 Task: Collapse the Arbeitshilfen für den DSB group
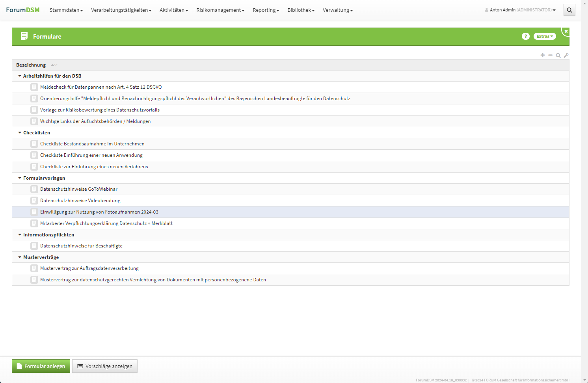click(x=20, y=76)
